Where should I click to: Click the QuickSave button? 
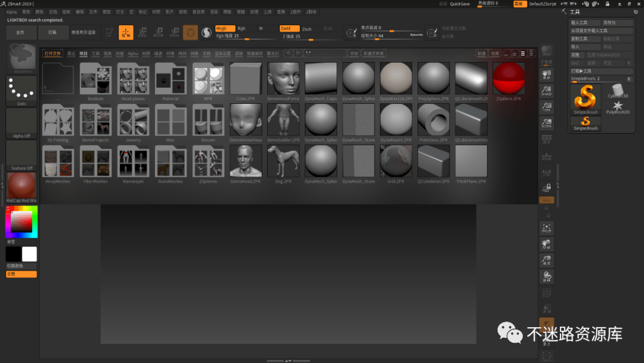[x=460, y=4]
